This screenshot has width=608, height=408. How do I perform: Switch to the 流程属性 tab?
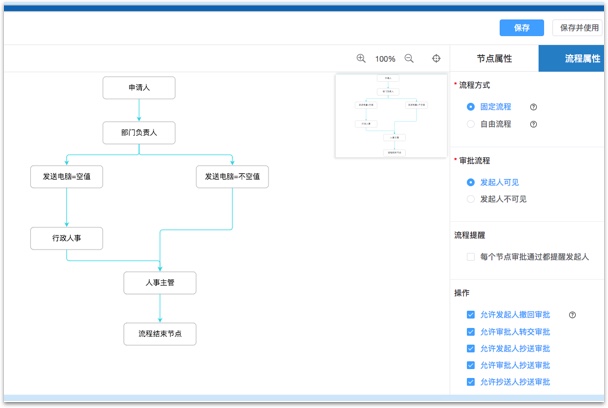(x=571, y=59)
